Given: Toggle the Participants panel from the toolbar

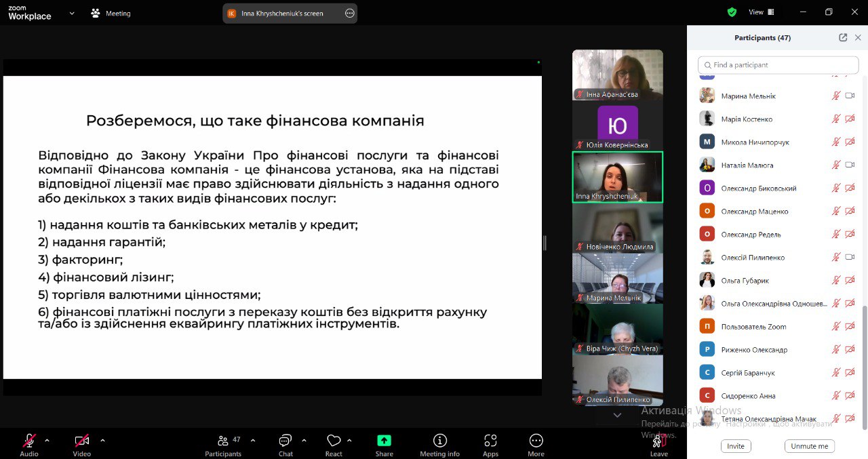Looking at the screenshot, I should 223,441.
